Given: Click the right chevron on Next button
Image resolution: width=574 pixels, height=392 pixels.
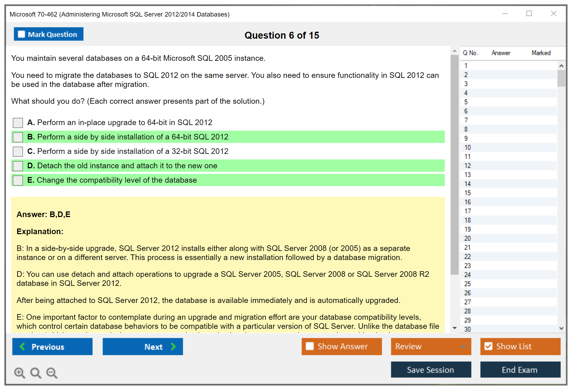Looking at the screenshot, I should click(x=173, y=346).
